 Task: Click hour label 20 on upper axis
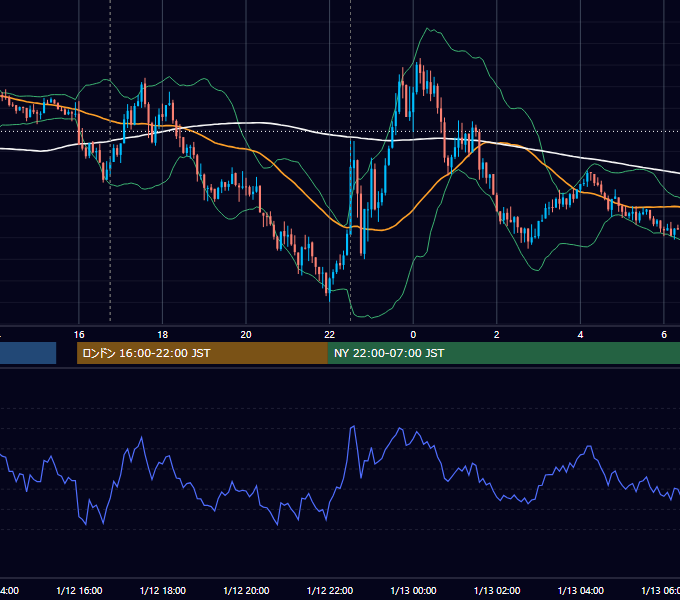click(246, 335)
